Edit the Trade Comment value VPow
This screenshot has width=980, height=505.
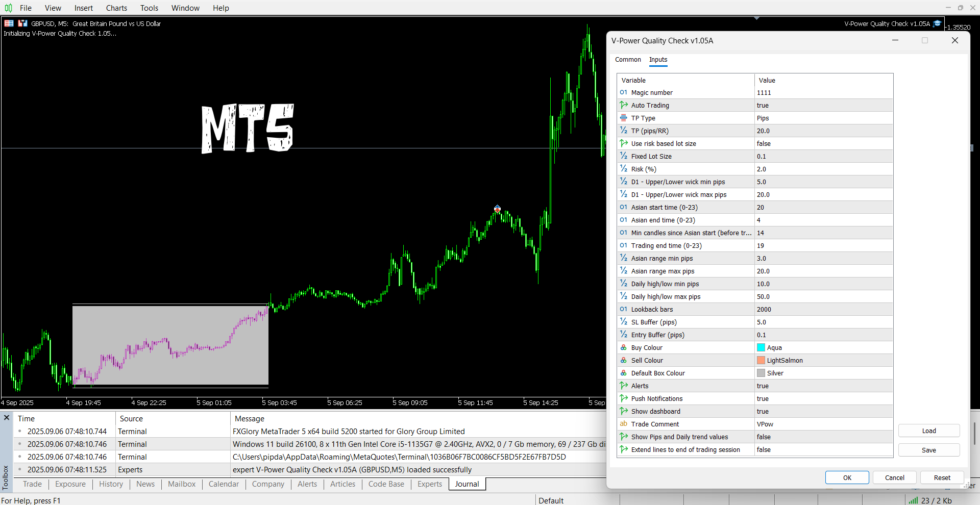click(x=824, y=424)
